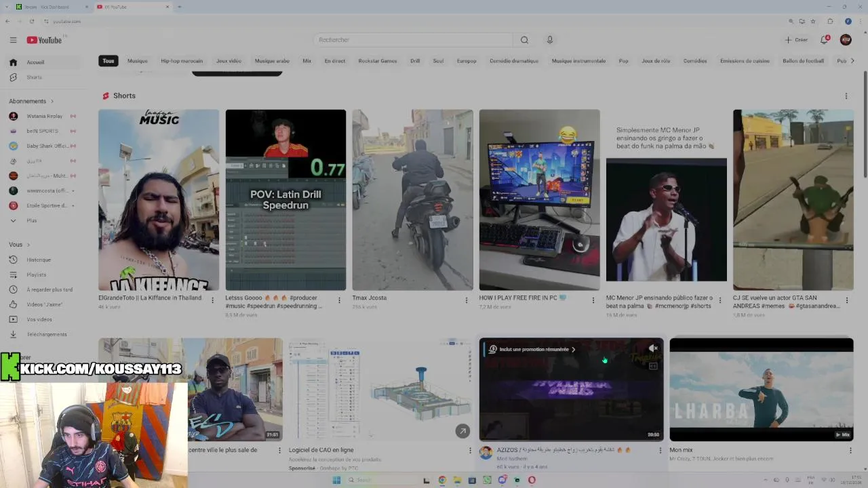Open WhatsApp from the taskbar
Screen dimensions: 868x488
tap(487, 480)
